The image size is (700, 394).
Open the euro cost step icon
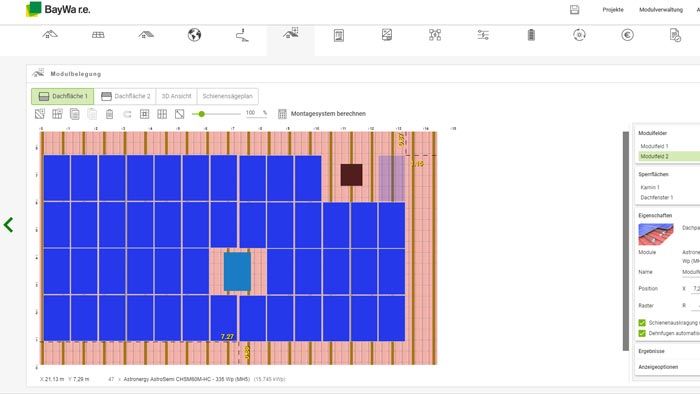627,35
